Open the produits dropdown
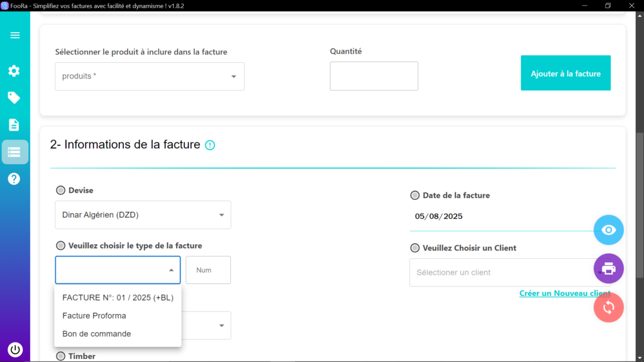Image resolution: width=644 pixels, height=362 pixels. pos(150,76)
